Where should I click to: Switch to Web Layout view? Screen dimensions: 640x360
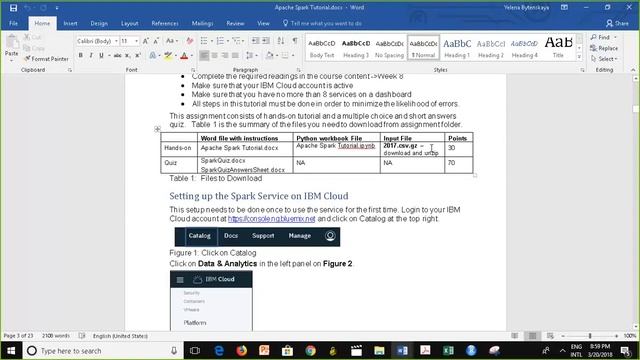(x=550, y=336)
